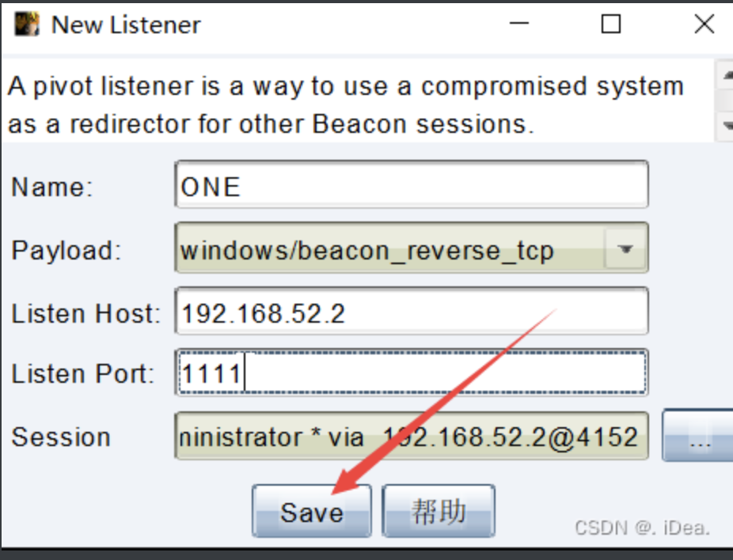Click the pivot listener description text
This screenshot has height=560, width=733.
click(x=346, y=105)
